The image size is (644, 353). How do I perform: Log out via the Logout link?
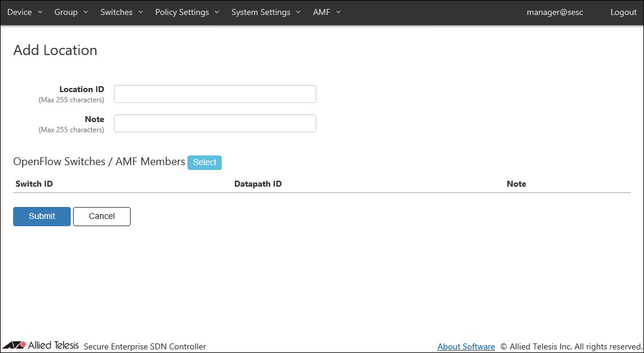pos(623,13)
